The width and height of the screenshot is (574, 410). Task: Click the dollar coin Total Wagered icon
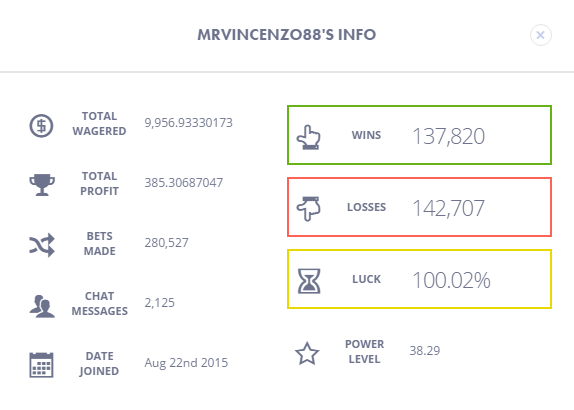[x=41, y=126]
